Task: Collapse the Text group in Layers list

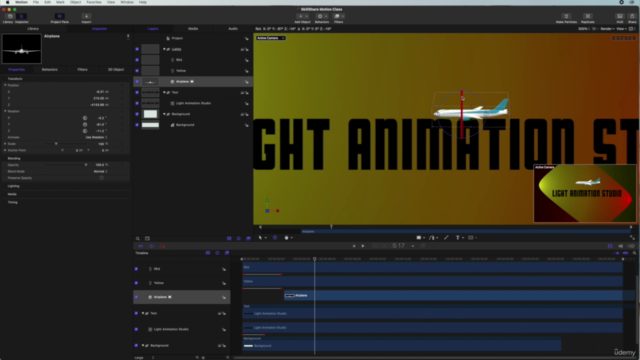Action: (x=164, y=92)
